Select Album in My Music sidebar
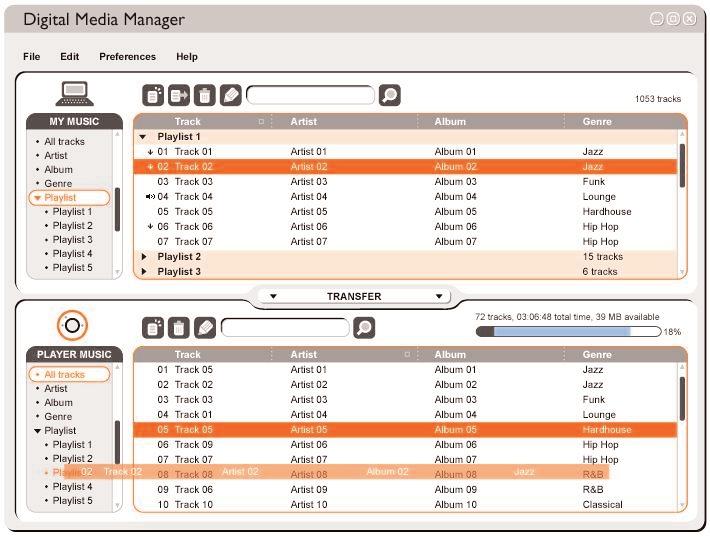Viewport: 710px width, 537px height. 58,170
